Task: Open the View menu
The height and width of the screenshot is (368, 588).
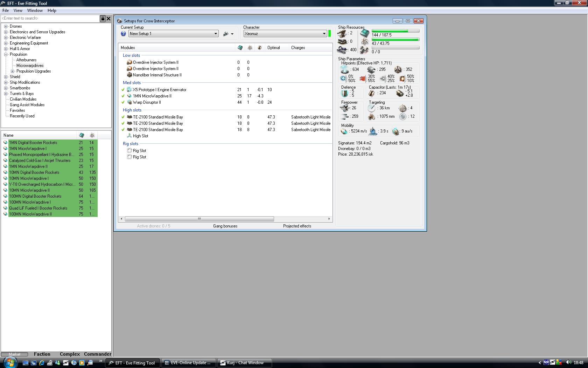Action: [18, 11]
